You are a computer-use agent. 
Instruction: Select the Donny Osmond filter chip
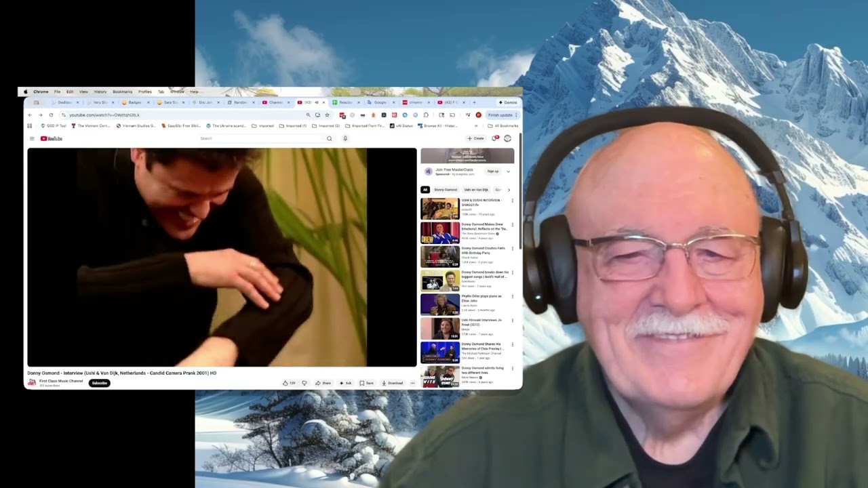pos(446,190)
